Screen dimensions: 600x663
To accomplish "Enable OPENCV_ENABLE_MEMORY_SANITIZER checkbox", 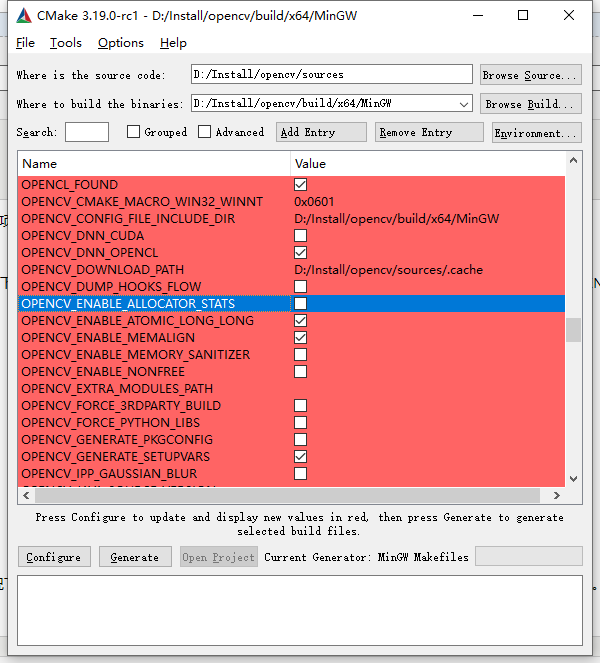I will coord(301,354).
